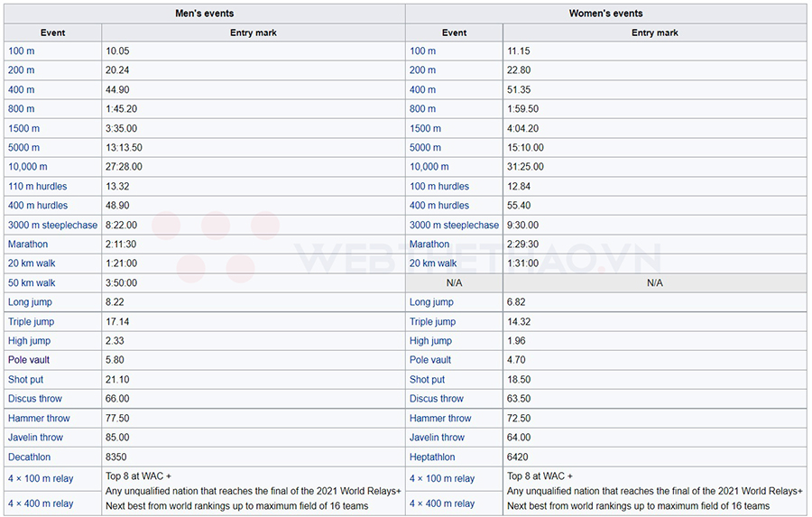Open the men's Triple jump link

tap(31, 322)
